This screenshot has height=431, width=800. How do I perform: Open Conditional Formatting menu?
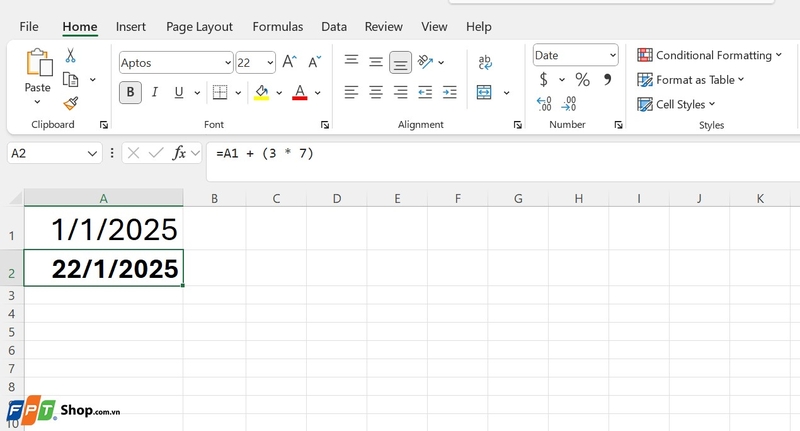[x=709, y=55]
